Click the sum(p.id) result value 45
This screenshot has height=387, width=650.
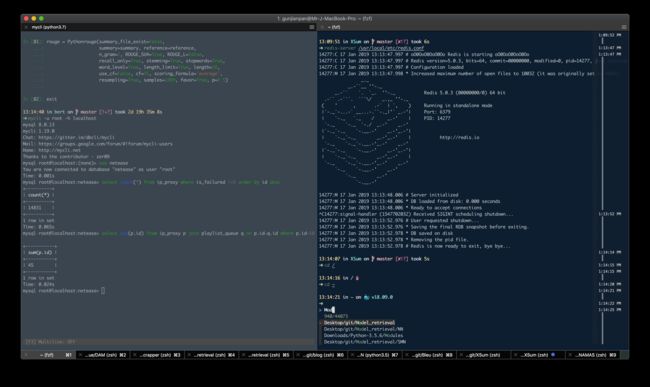31,265
